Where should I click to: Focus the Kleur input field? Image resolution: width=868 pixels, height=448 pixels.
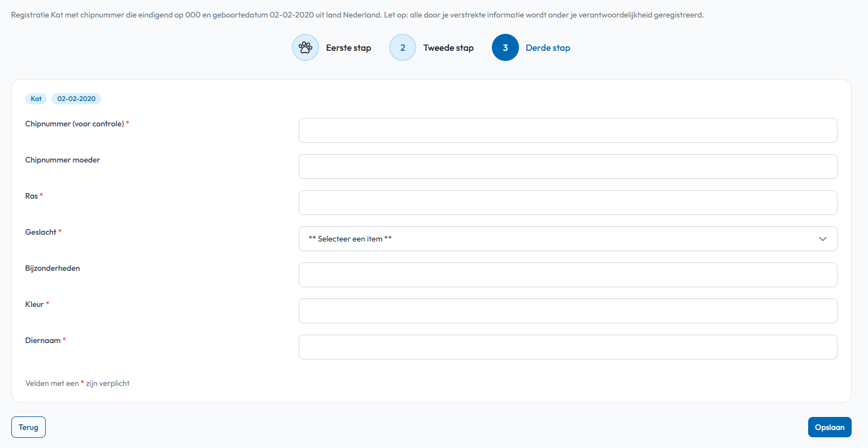[x=567, y=311]
